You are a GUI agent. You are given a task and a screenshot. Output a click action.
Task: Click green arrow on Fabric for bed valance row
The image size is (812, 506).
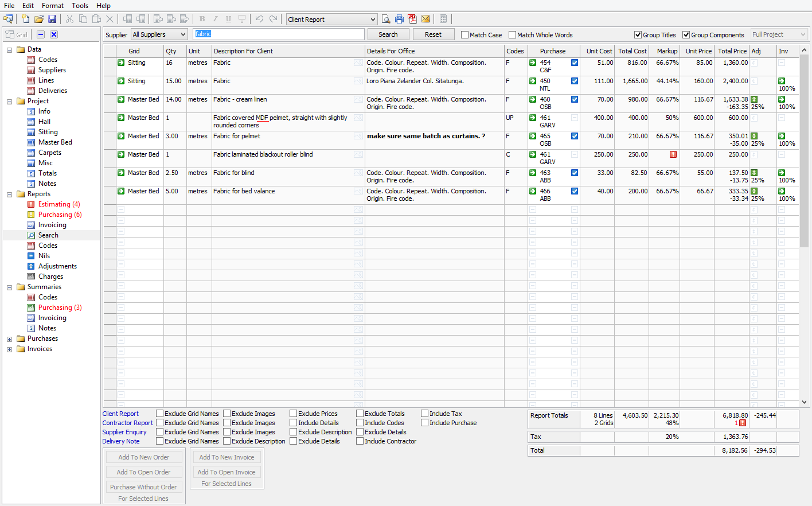(x=121, y=191)
